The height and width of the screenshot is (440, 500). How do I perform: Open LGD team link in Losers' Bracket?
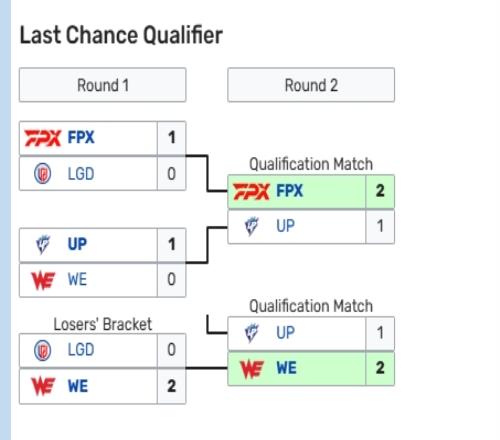(x=81, y=350)
